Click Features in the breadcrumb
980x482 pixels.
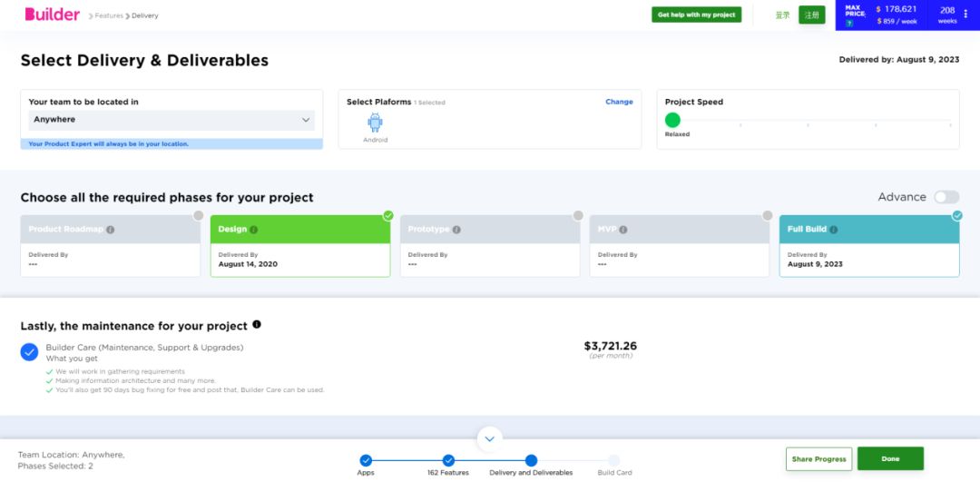click(x=109, y=15)
